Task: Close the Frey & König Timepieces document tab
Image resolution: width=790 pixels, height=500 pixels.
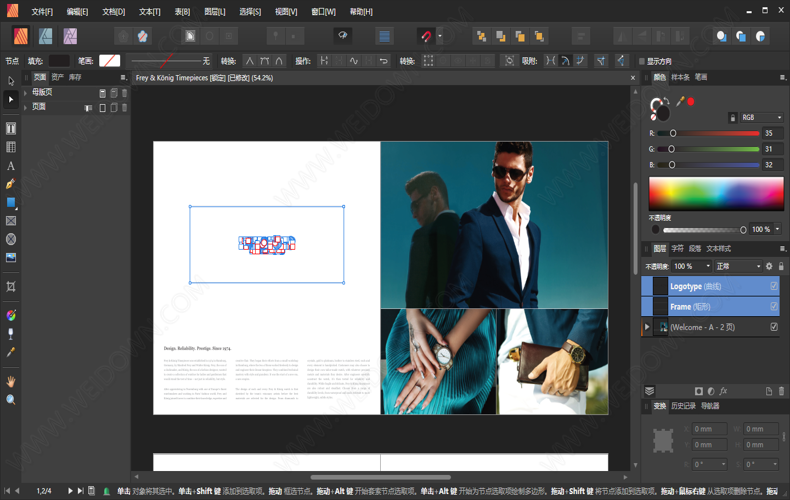Action: (633, 78)
